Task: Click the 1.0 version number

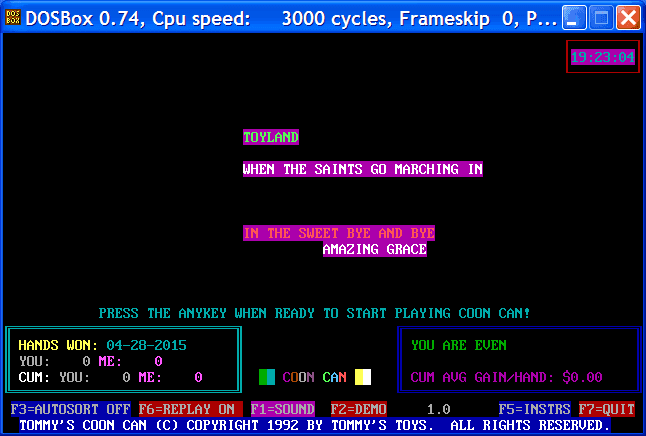Action: [438, 409]
